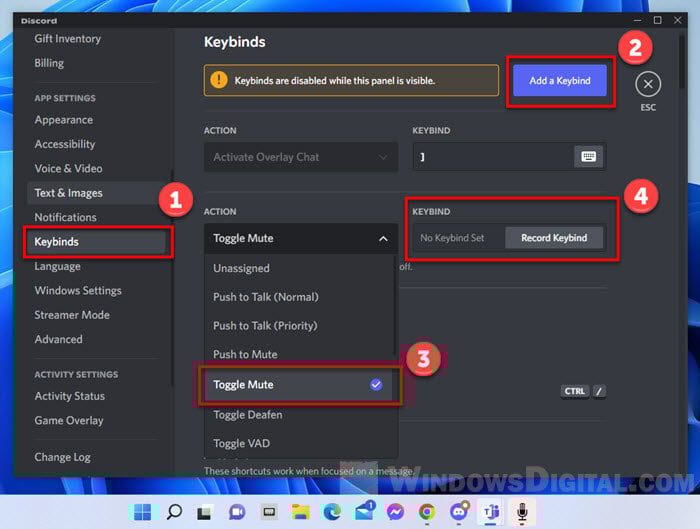Select Toggle Mute in the dropdown list
Screen dimensions: 700x529
tap(298, 385)
